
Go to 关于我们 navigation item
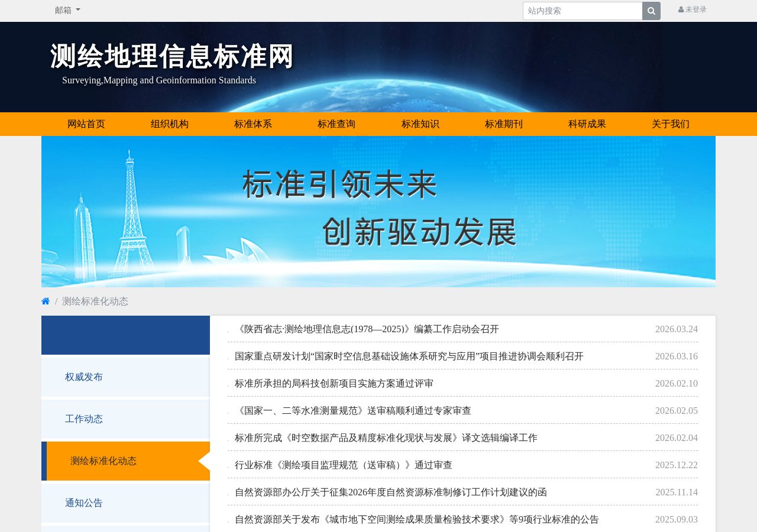point(671,124)
